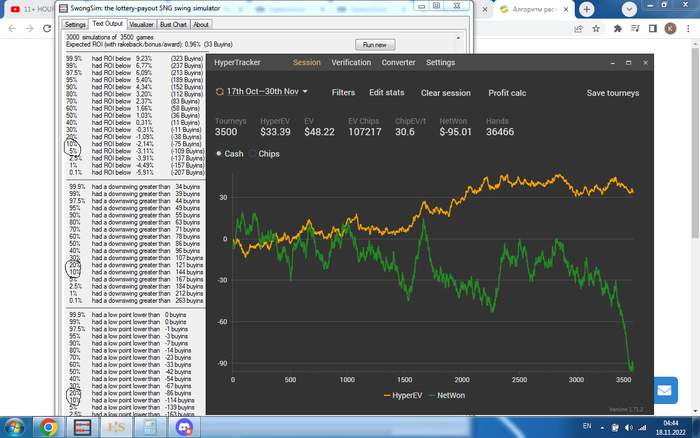
Task: Click the network signal tray icon
Action: pyautogui.click(x=642, y=428)
